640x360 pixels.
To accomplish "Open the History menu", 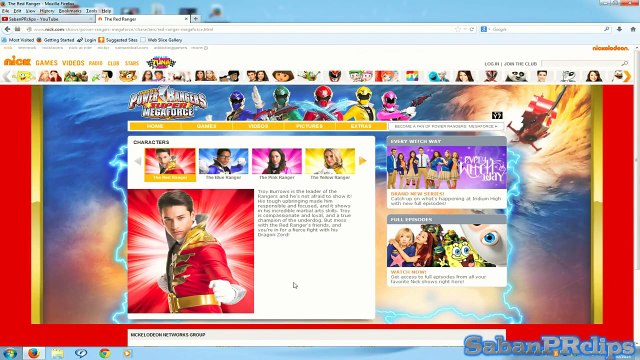I will point(47,11).
